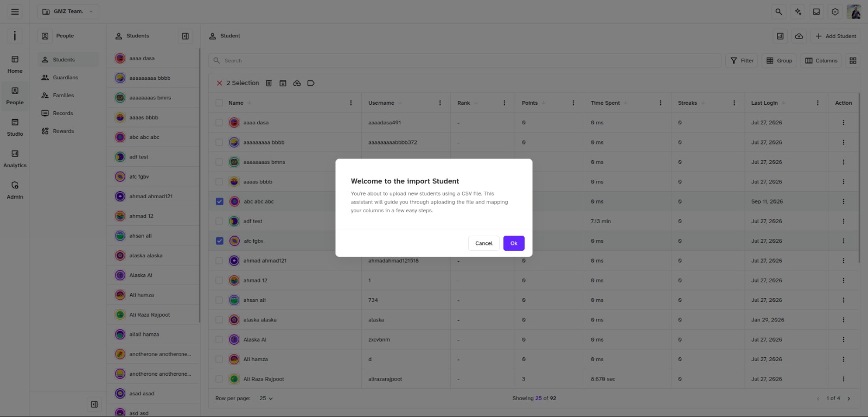Click the archive icon in selection bar

point(283,83)
